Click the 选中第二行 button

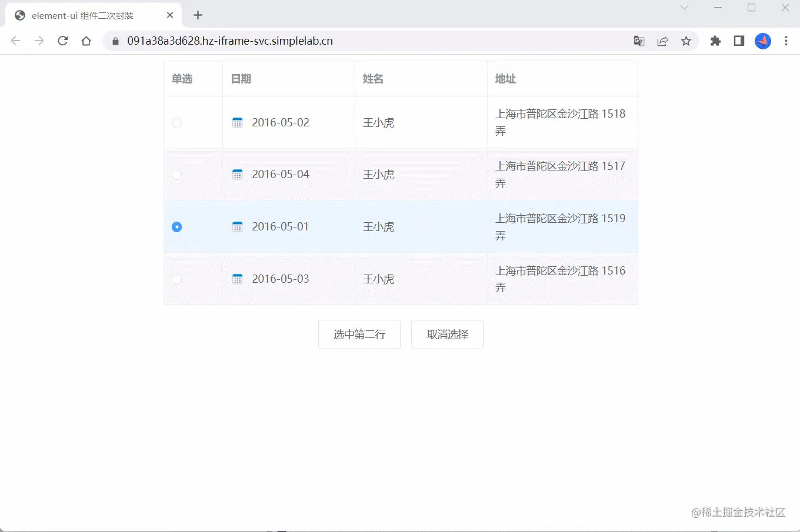(x=359, y=334)
